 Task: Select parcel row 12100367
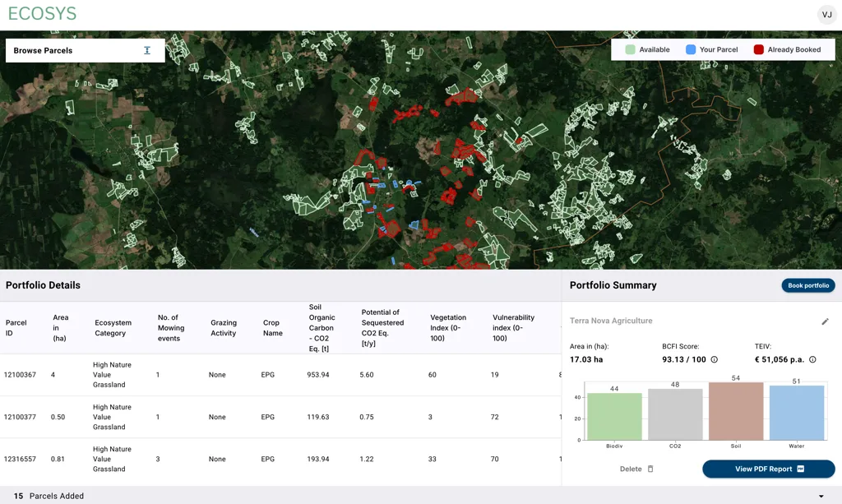[21, 375]
